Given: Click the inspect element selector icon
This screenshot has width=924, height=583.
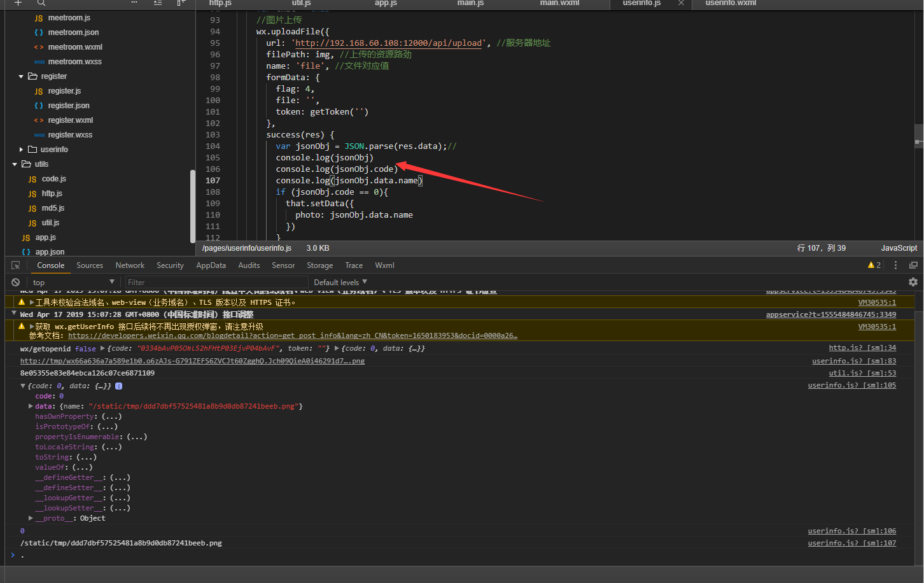Looking at the screenshot, I should pos(15,265).
